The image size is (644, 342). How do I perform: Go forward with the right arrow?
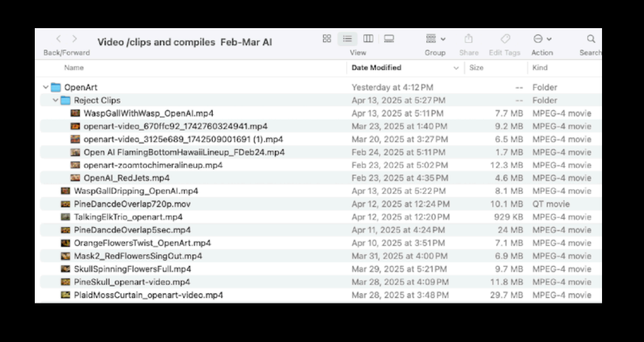tap(75, 39)
